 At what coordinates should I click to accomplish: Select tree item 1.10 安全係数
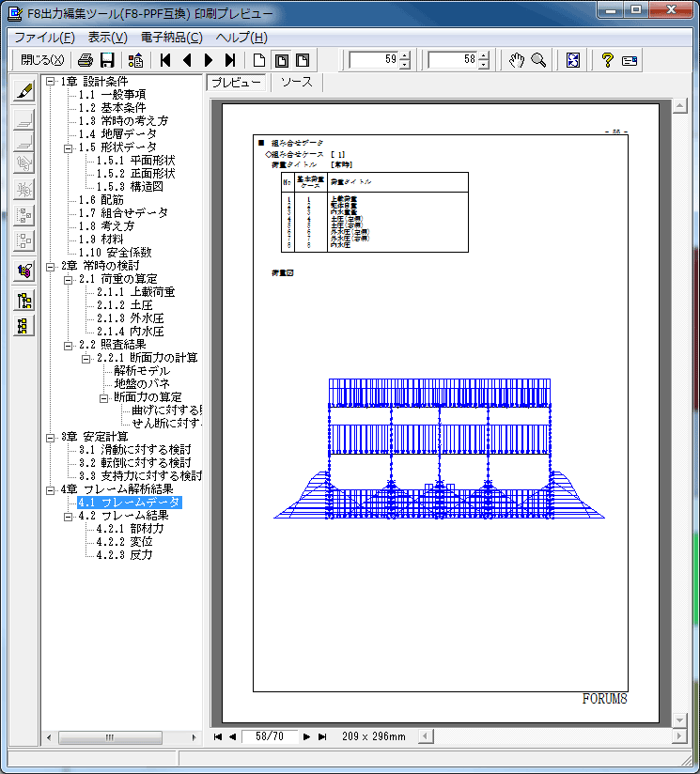(x=115, y=253)
